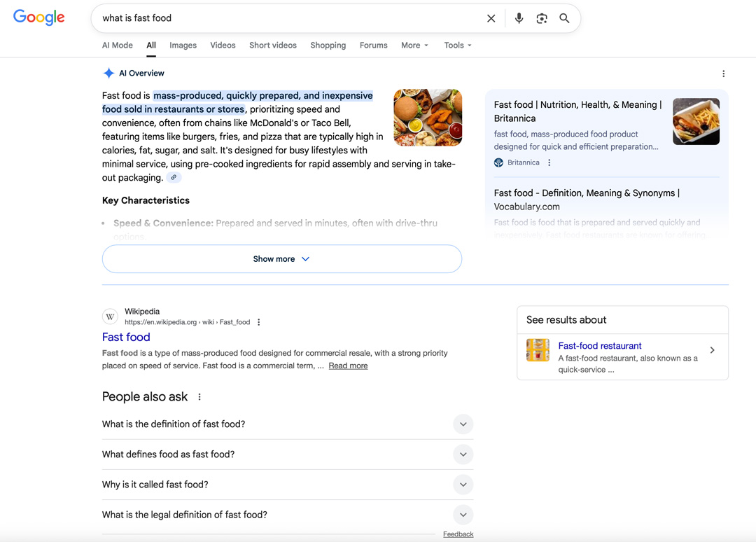Expand 'What is the definition of fast food?'

point(463,424)
